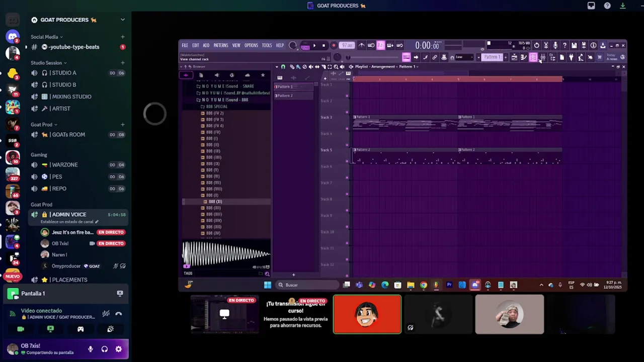Image resolution: width=644 pixels, height=362 pixels.
Task: Select the magnet snap icon in Playlist toolbar
Action: pos(283,66)
